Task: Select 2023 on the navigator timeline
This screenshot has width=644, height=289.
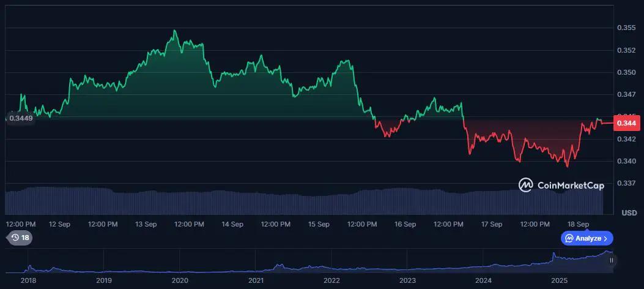Action: click(x=407, y=280)
